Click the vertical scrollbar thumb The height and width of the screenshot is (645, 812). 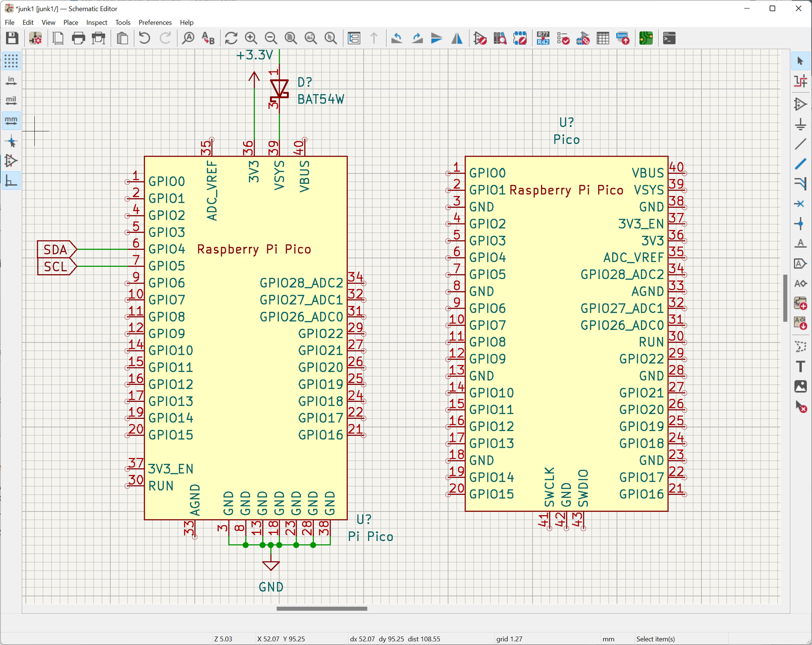[786, 298]
